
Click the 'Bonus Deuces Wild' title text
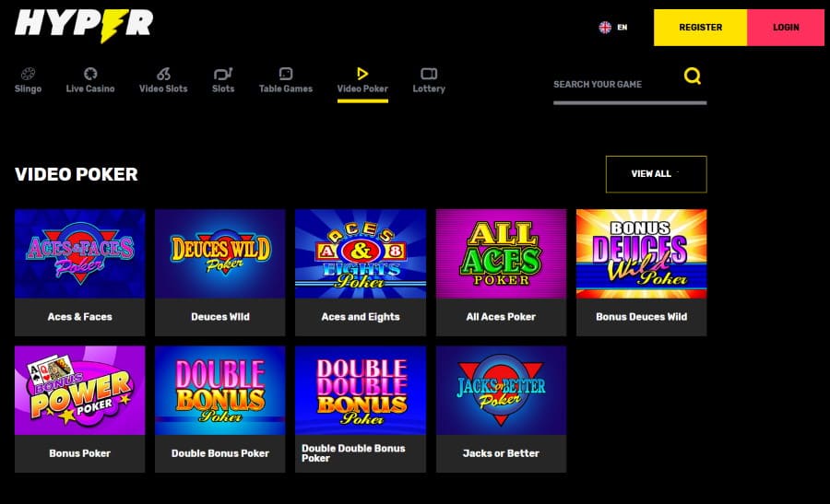(x=642, y=317)
